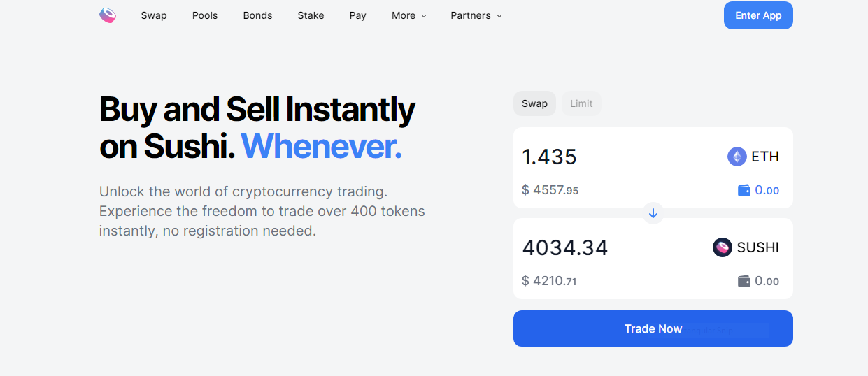Switch tokens with the down arrow

pos(653,213)
